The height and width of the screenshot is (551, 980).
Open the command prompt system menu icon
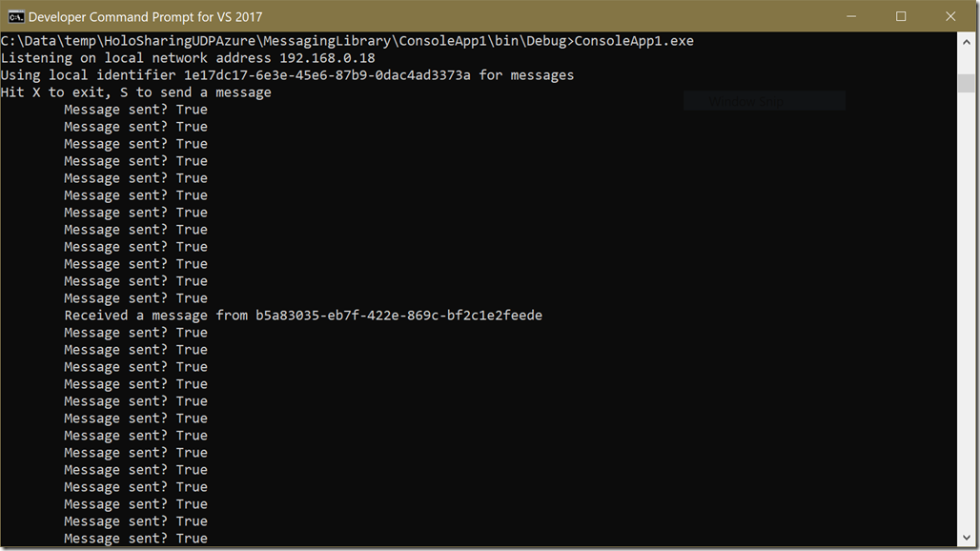15,17
